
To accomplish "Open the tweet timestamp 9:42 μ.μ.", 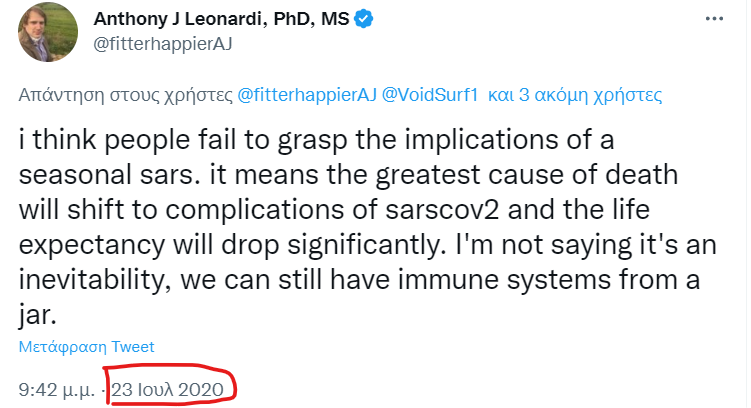I will (57, 390).
